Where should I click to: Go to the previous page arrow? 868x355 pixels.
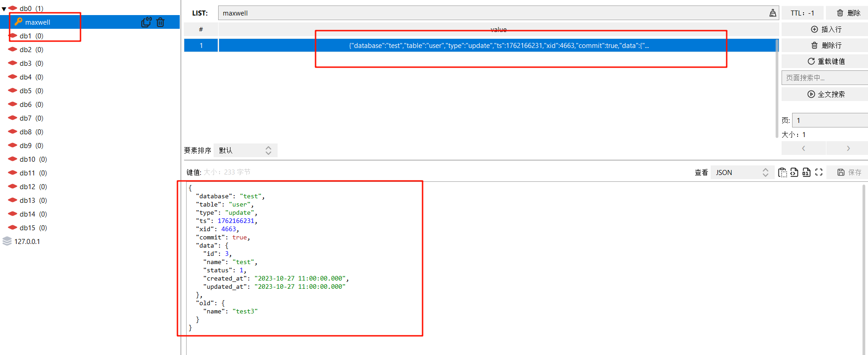804,148
